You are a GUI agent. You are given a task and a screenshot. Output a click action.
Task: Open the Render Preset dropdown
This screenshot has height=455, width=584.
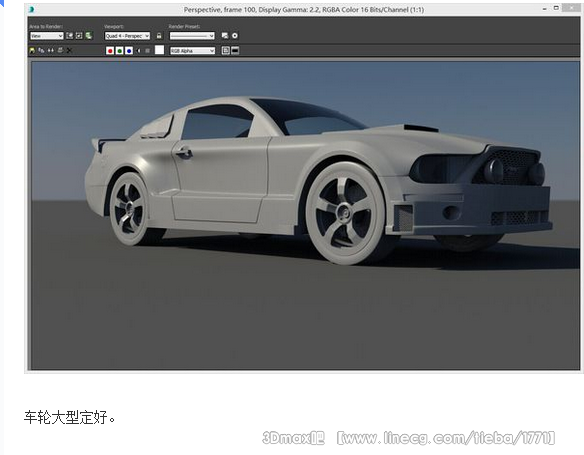coord(192,36)
